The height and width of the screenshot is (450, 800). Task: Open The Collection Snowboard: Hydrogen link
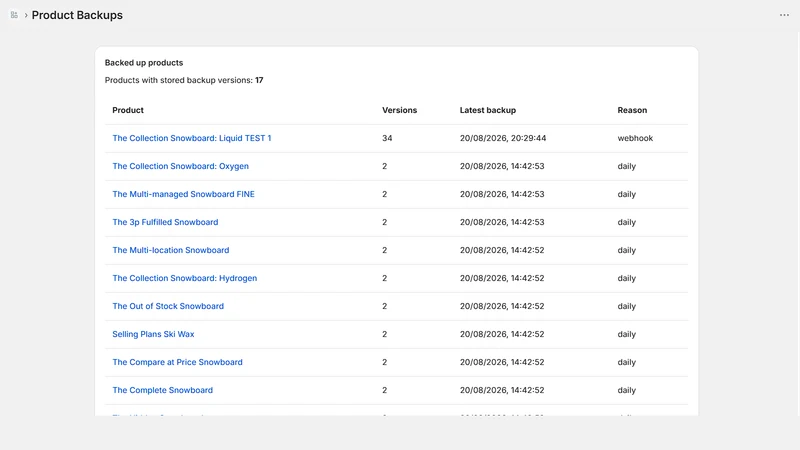tap(185, 279)
